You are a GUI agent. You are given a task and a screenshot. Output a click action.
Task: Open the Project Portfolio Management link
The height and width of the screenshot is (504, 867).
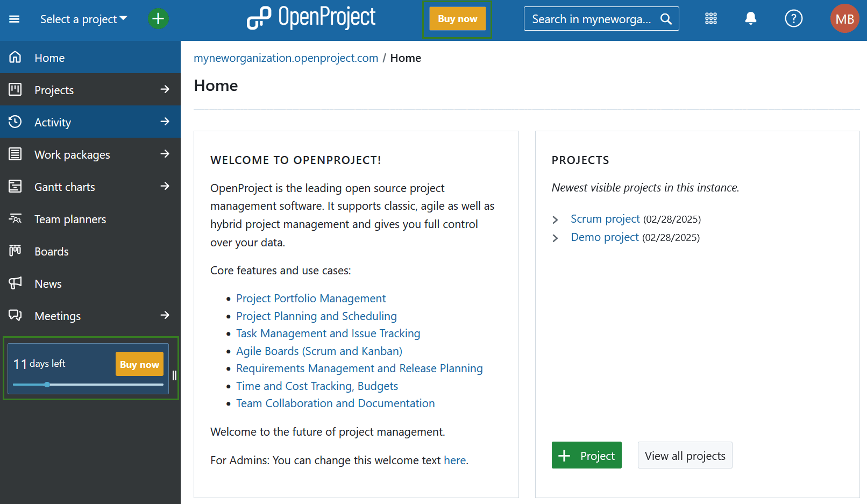311,298
